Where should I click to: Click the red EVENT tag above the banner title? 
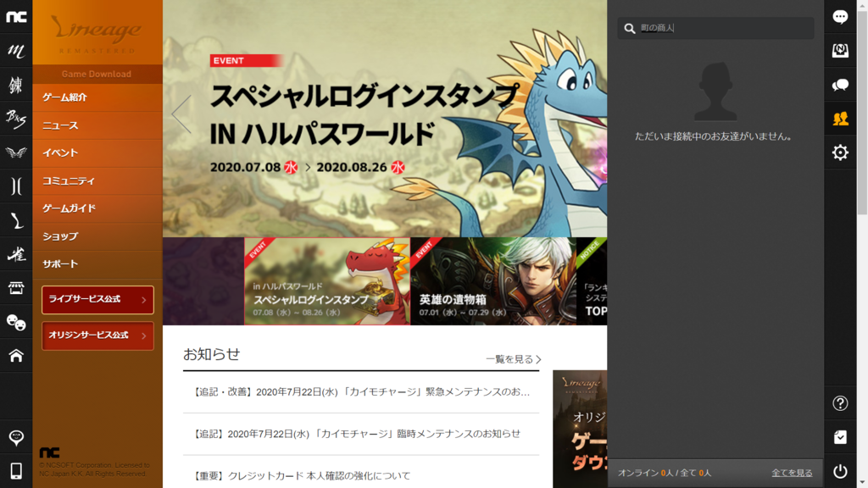[246, 61]
